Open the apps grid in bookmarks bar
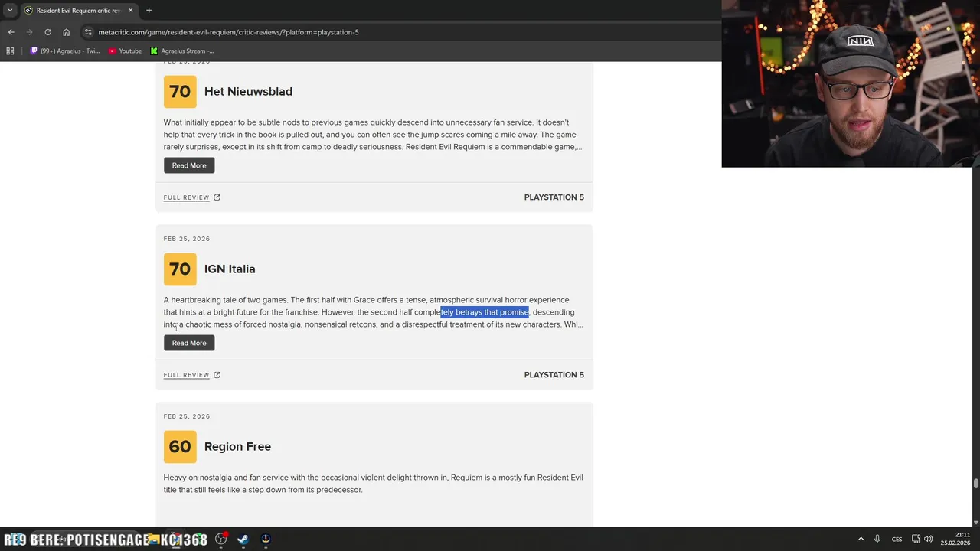The height and width of the screenshot is (551, 980). [x=10, y=51]
